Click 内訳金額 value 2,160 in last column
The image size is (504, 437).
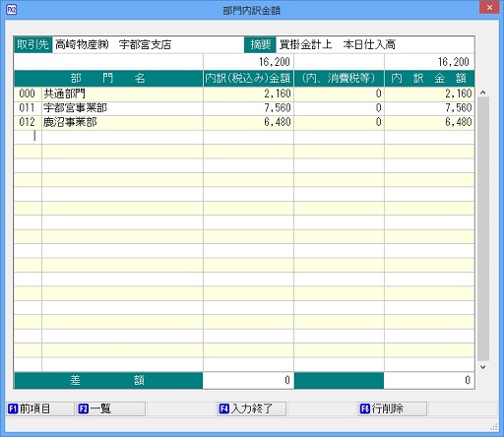point(429,94)
